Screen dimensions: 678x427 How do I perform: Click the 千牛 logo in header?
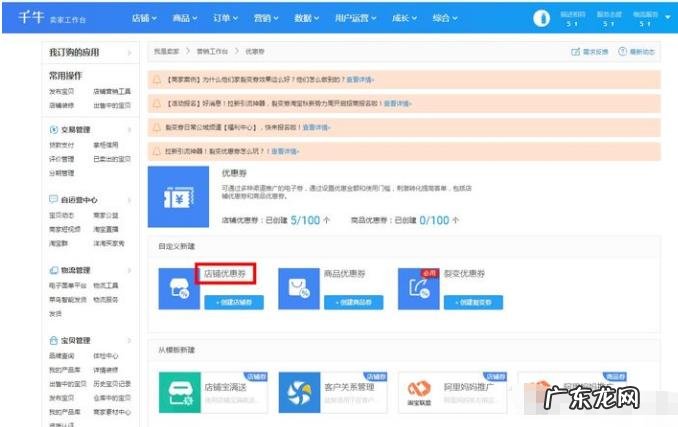(x=31, y=17)
